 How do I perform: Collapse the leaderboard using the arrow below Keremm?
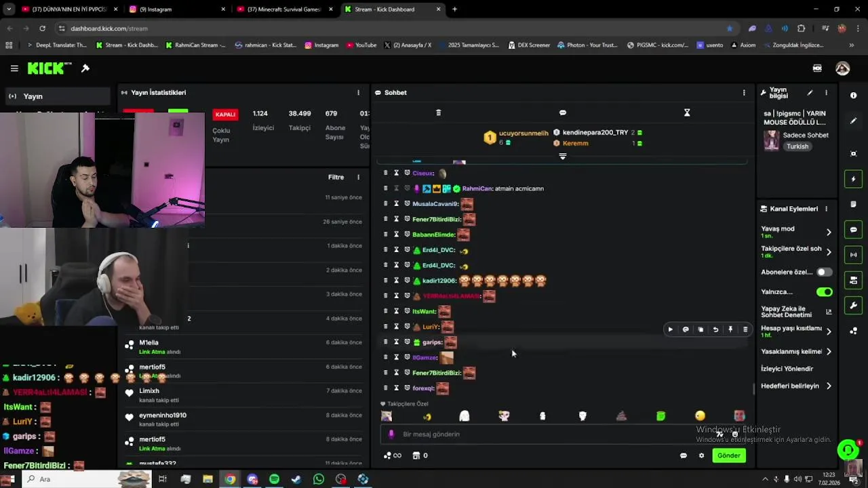click(x=562, y=157)
